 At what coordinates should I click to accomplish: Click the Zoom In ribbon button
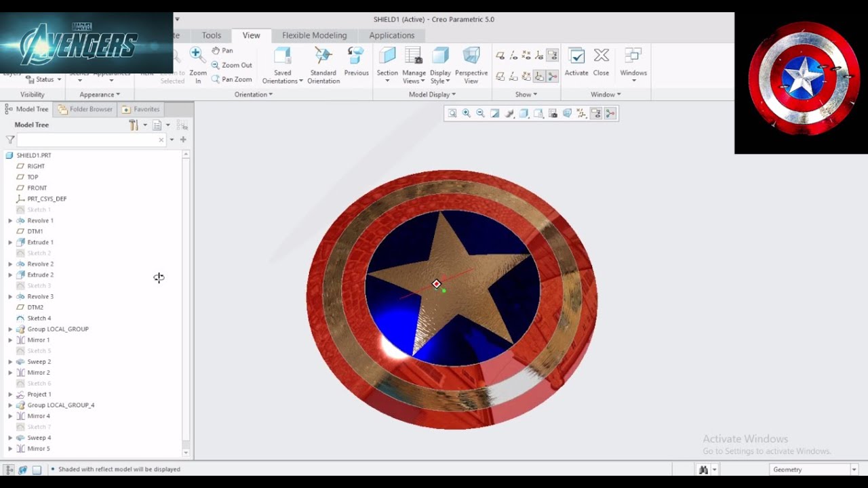198,65
